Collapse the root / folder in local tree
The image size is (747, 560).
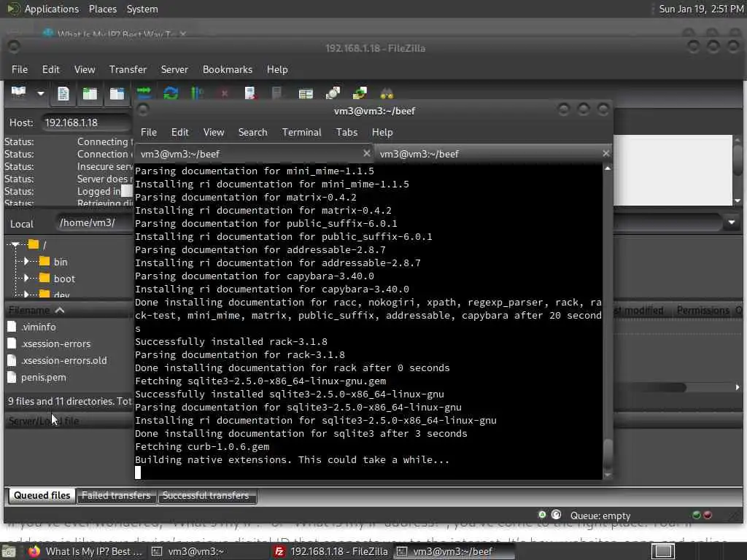pyautogui.click(x=15, y=245)
